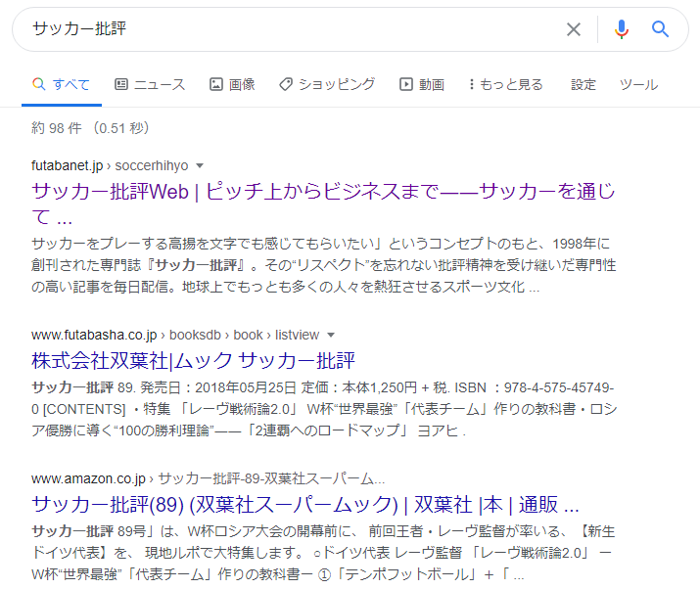Click the price tag icon beside ショッピング

286,84
